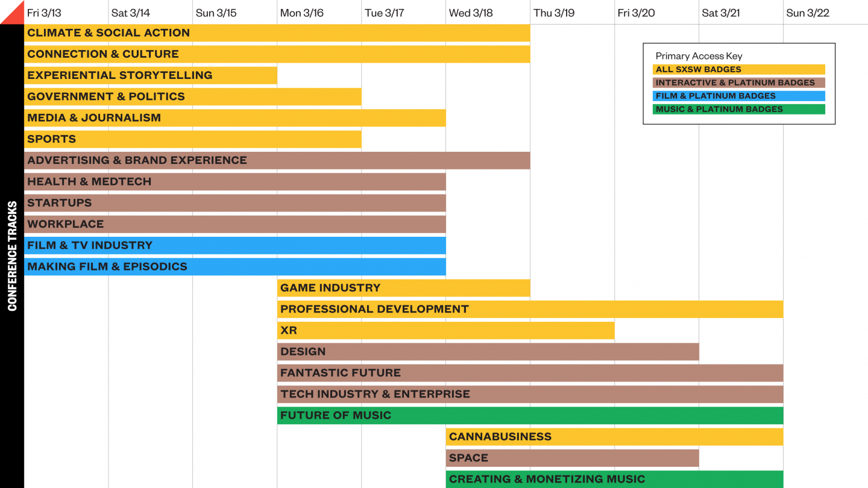Click the Fri 3/13 date header

tap(45, 13)
